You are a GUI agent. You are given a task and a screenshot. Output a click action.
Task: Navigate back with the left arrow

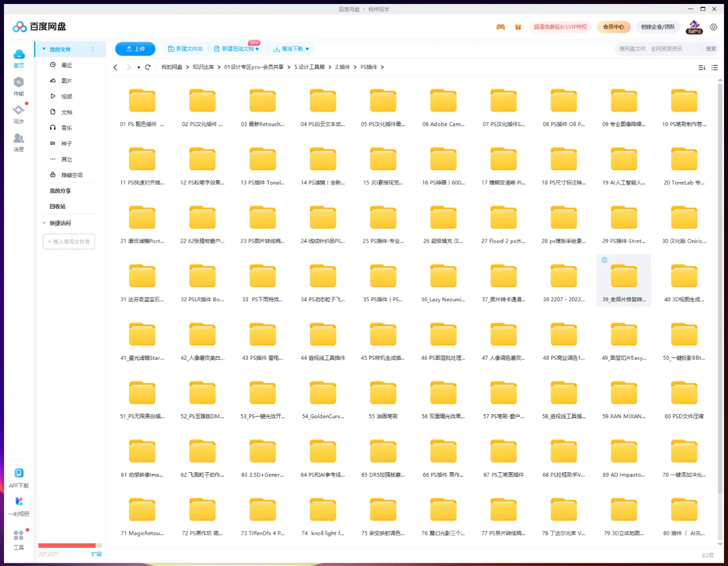[x=115, y=67]
